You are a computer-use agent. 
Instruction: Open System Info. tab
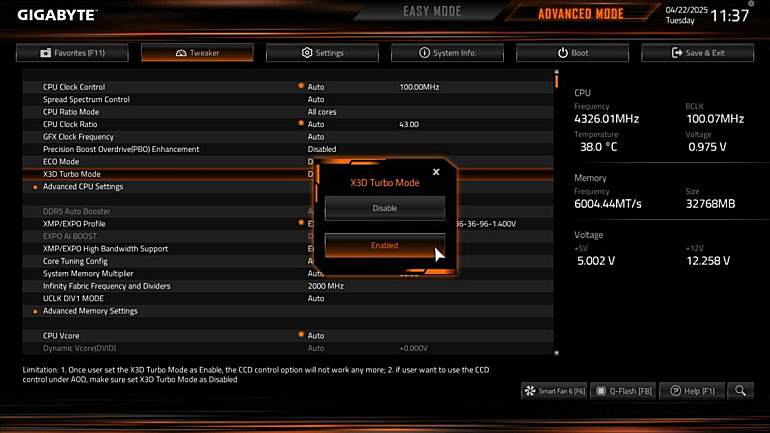[447, 53]
